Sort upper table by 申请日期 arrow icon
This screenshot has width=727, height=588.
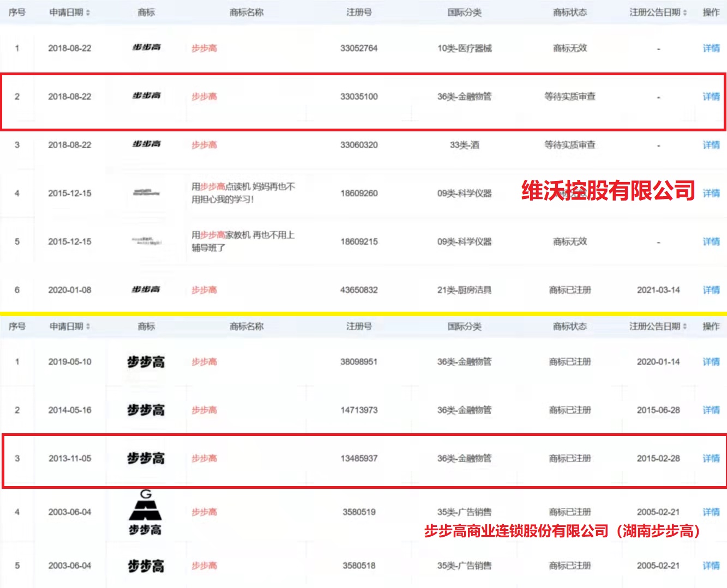[x=88, y=13]
